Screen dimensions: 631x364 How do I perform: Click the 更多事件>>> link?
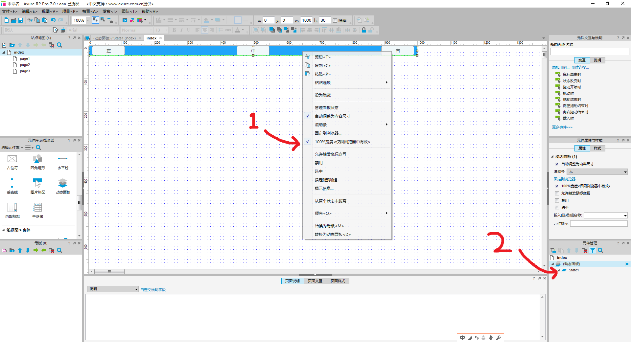tap(562, 127)
